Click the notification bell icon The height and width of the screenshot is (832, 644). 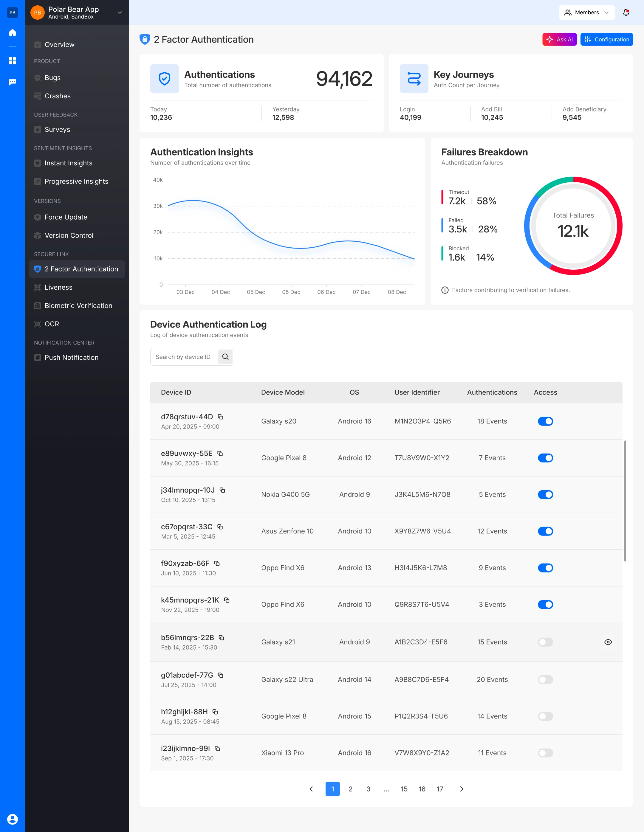626,13
